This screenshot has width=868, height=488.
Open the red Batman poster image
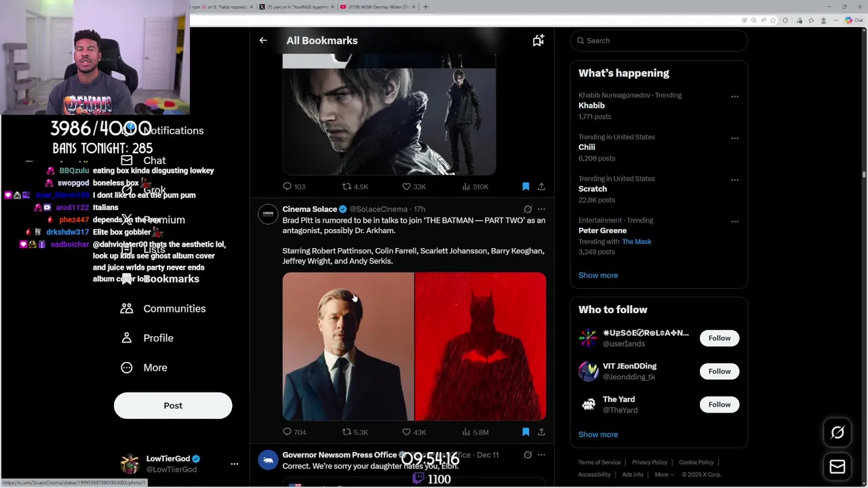click(x=480, y=346)
